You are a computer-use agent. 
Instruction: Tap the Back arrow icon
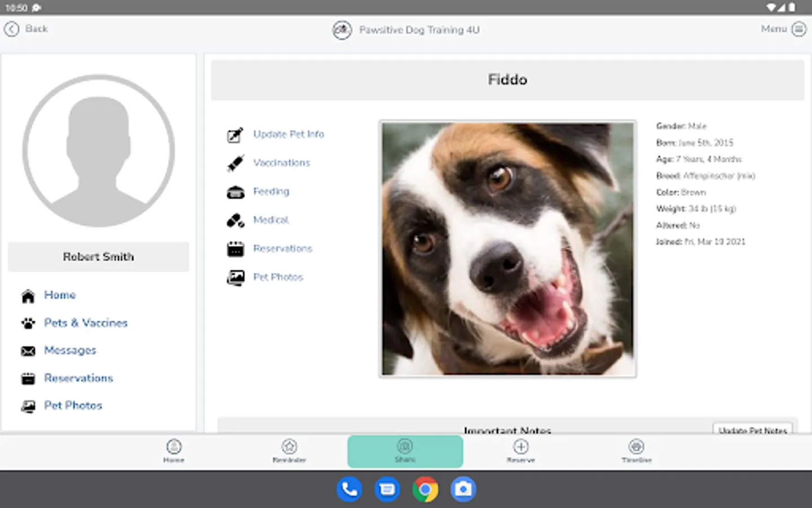[12, 29]
